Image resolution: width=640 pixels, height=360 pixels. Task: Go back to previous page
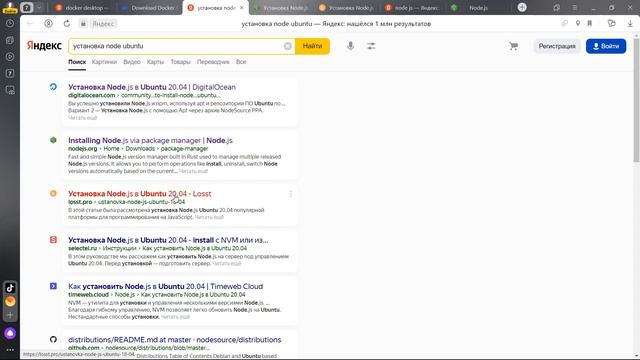pyautogui.click(x=30, y=24)
